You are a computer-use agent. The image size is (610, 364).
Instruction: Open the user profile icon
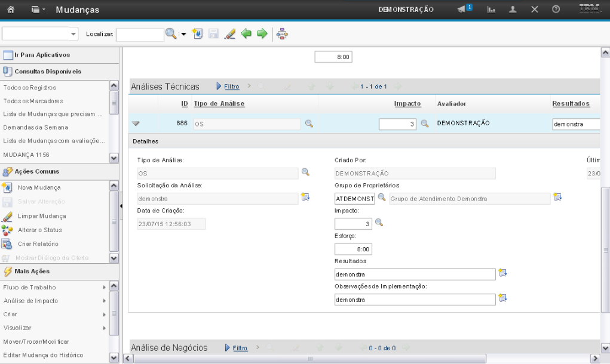tap(513, 10)
